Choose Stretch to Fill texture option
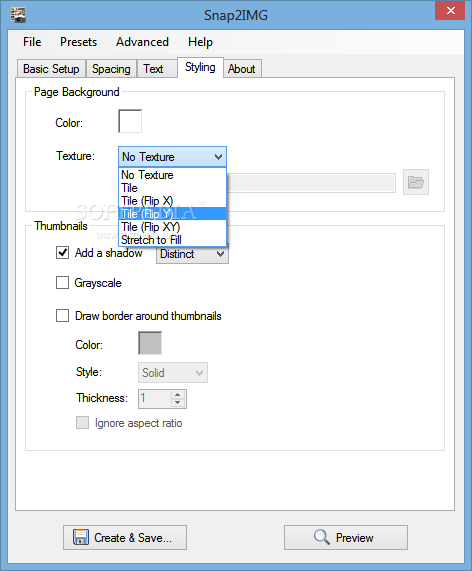Viewport: 472px width, 571px height. click(172, 240)
